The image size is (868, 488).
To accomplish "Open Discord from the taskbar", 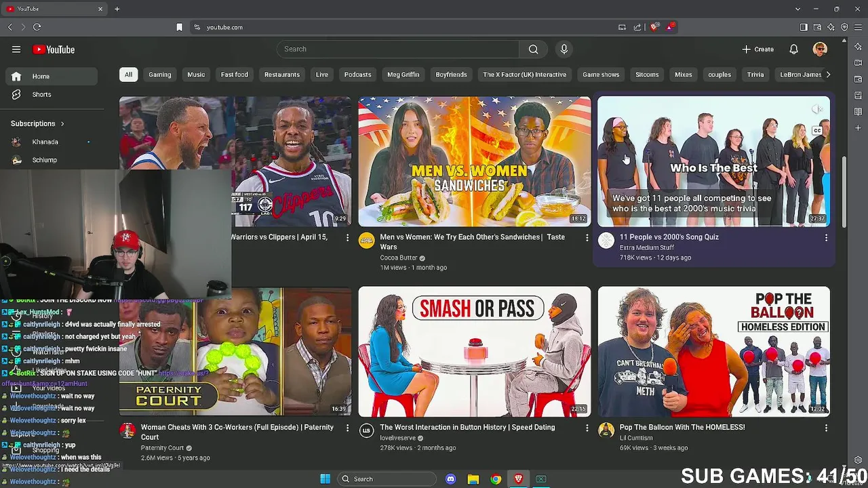I will (450, 479).
